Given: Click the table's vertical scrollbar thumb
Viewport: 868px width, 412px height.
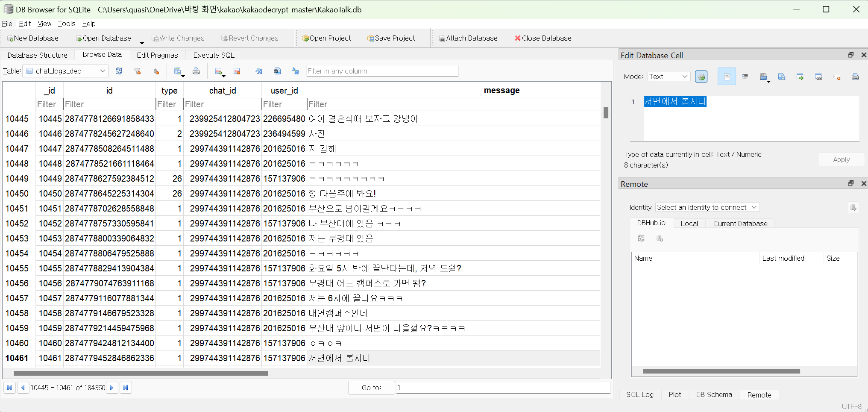Looking at the screenshot, I should point(606,112).
